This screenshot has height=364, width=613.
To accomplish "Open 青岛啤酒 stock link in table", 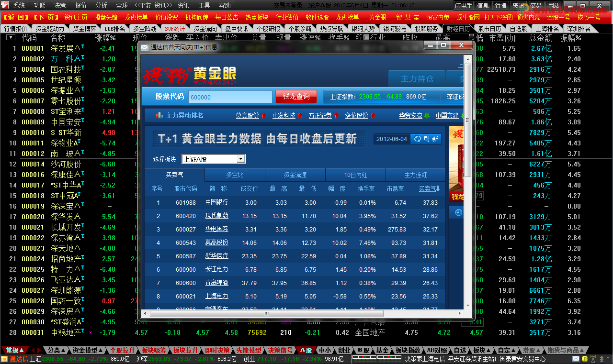I will 217,283.
